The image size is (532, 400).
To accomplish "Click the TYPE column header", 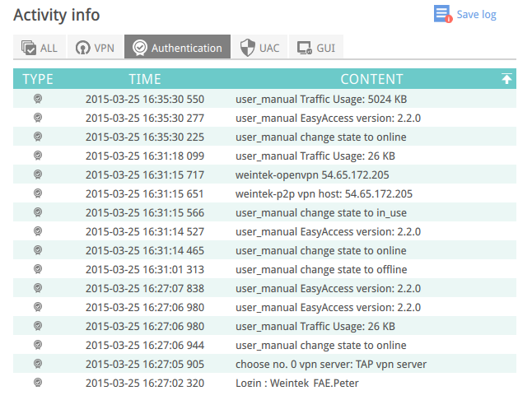I will (x=38, y=79).
